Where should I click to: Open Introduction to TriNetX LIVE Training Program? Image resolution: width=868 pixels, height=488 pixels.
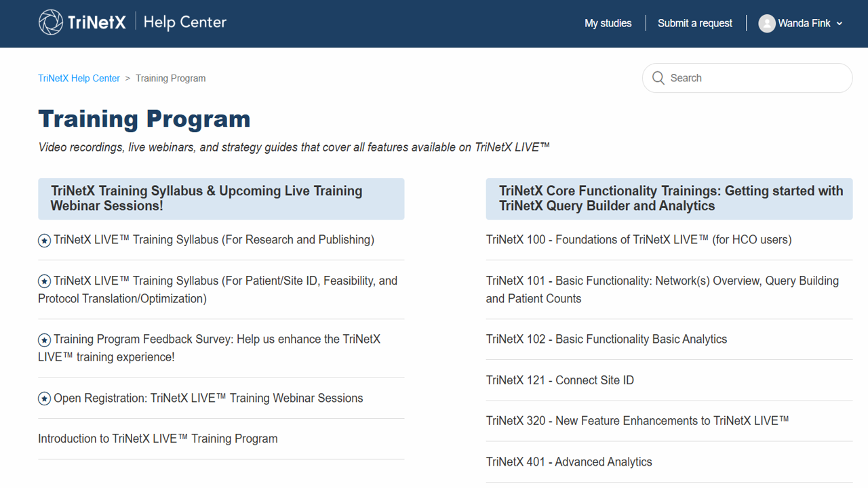pyautogui.click(x=157, y=439)
